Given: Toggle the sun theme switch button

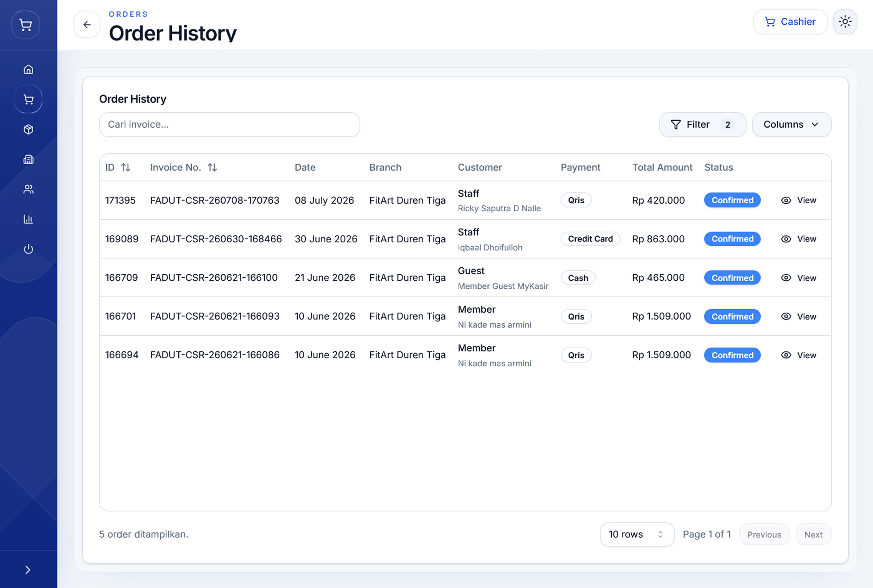Looking at the screenshot, I should (845, 22).
